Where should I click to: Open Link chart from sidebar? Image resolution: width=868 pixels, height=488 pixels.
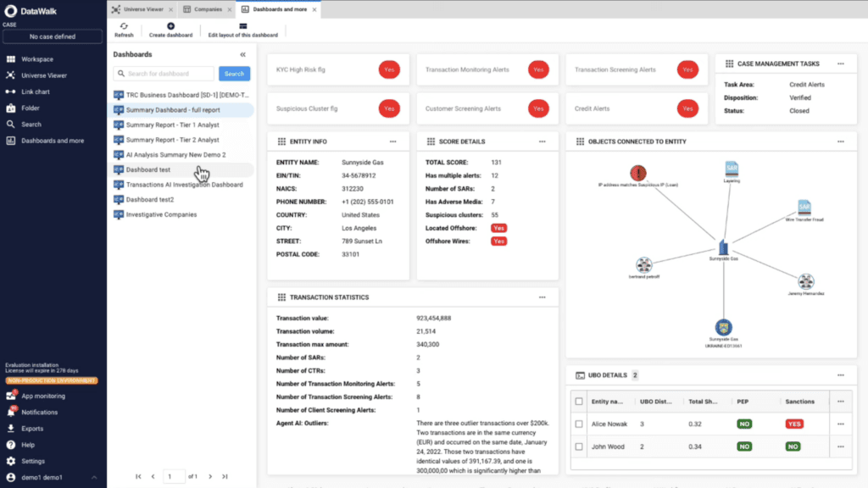pyautogui.click(x=35, y=91)
